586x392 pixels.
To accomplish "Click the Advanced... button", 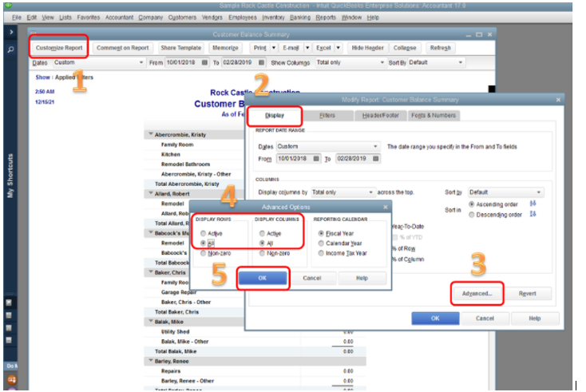I will (x=477, y=293).
